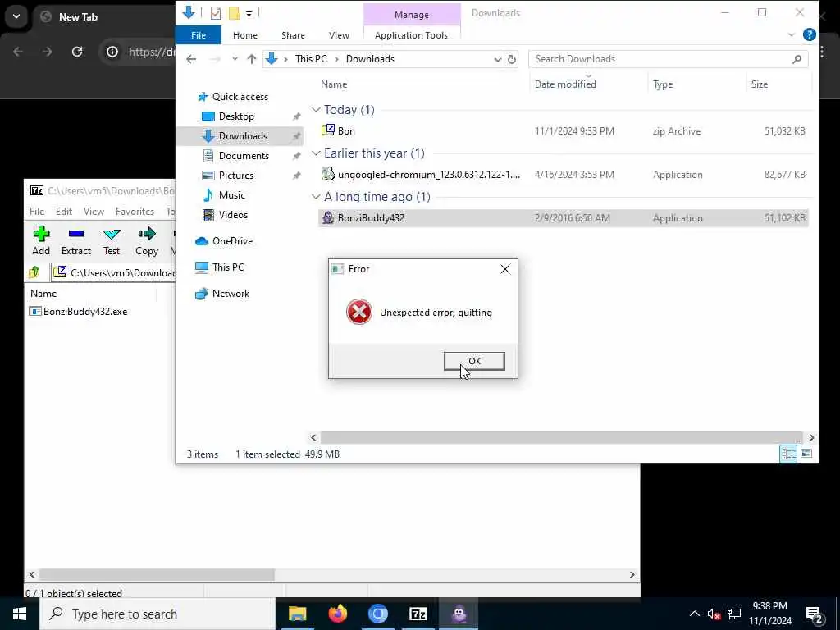The image size is (840, 630).
Task: Collapse the Today (1) group
Action: pyautogui.click(x=316, y=110)
